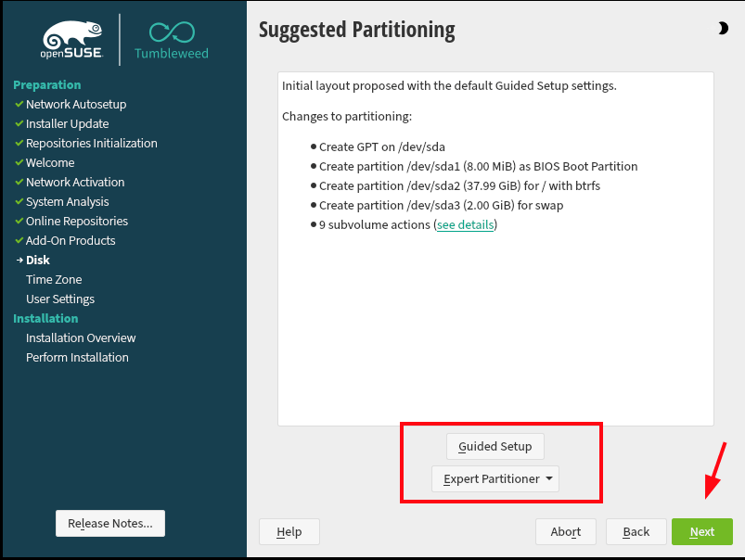This screenshot has width=745, height=560.
Task: Select User Settings in the sidebar
Action: [59, 299]
